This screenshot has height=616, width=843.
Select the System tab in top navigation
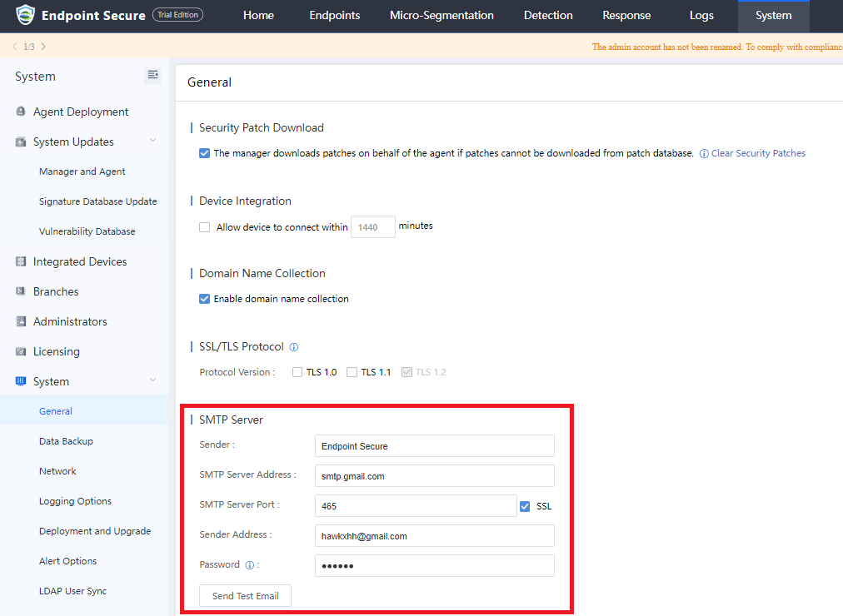pyautogui.click(x=774, y=16)
